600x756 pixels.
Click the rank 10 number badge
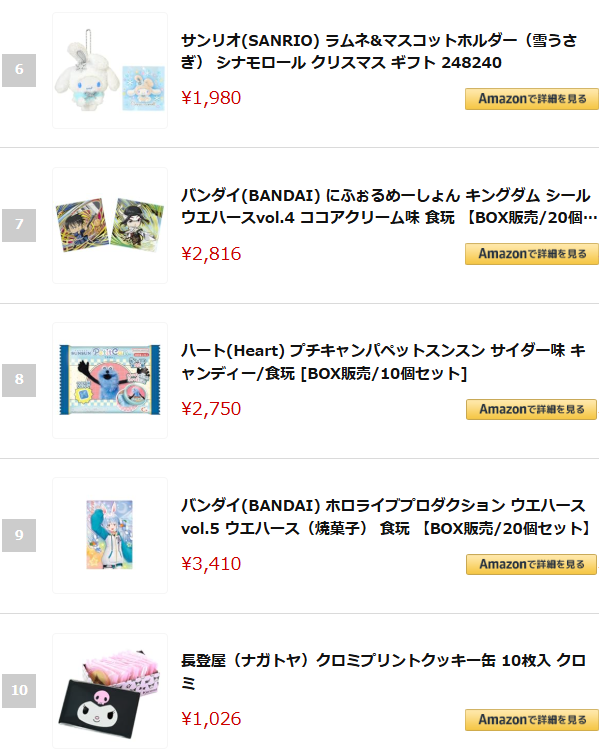click(19, 690)
